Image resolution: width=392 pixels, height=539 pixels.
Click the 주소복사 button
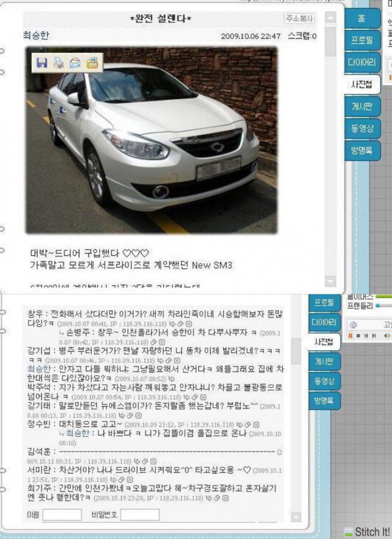click(299, 19)
